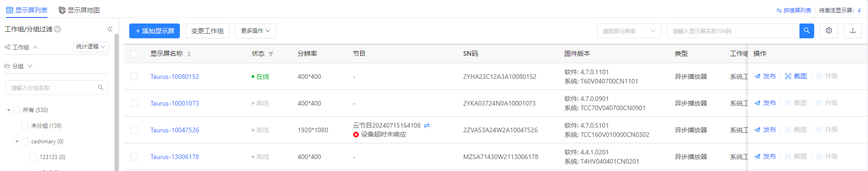Screen dimensions: 868x171
Task: Click the 状态 column filter icon
Action: click(271, 54)
